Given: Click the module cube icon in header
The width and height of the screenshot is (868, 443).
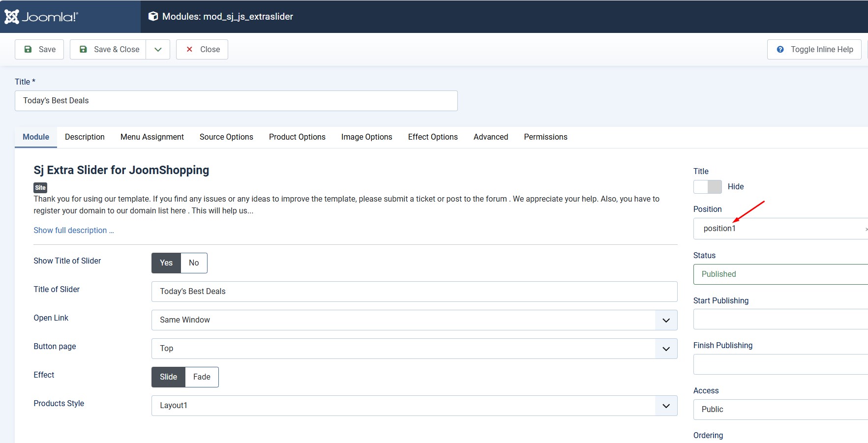Looking at the screenshot, I should click(153, 16).
